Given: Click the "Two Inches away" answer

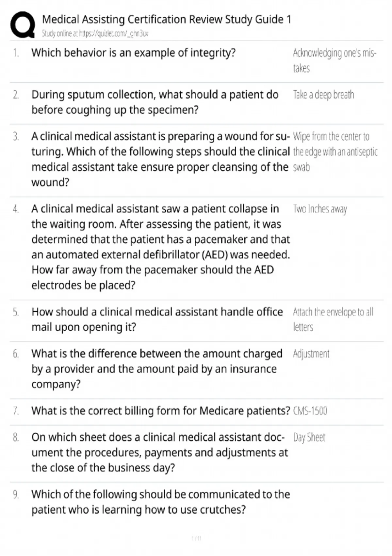Looking at the screenshot, I should coord(320,209).
